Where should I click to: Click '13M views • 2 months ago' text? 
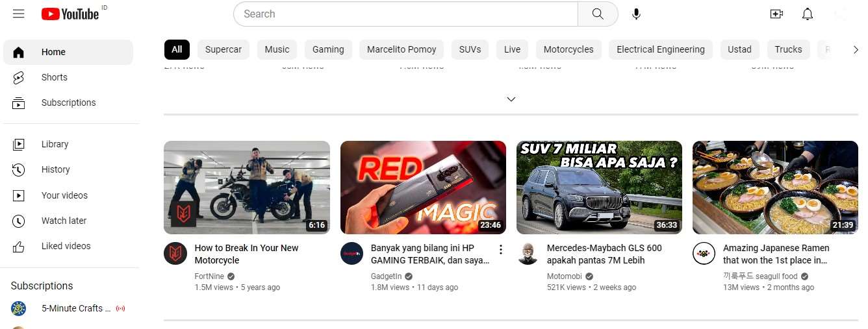[769, 287]
